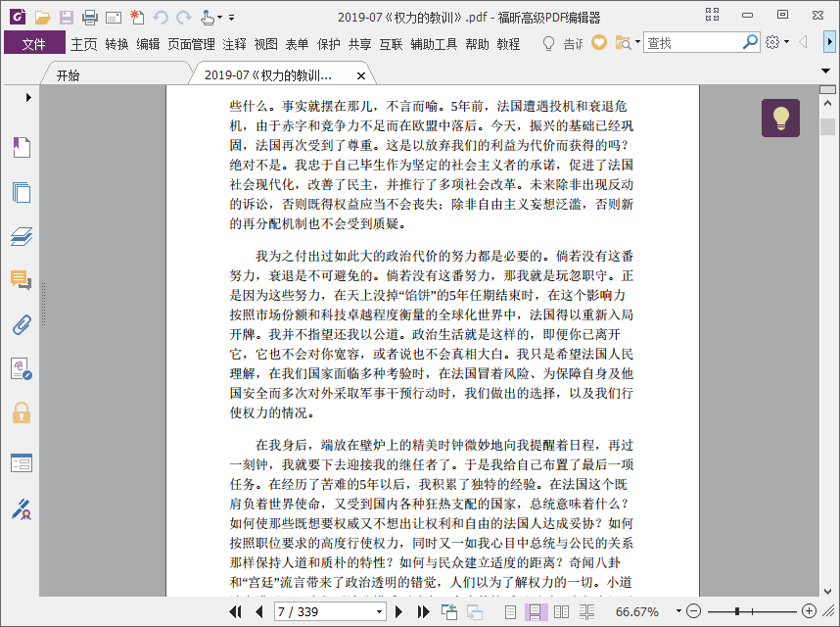The width and height of the screenshot is (840, 627).
Task: Open the 表单 ribbon tab
Action: coord(297,44)
